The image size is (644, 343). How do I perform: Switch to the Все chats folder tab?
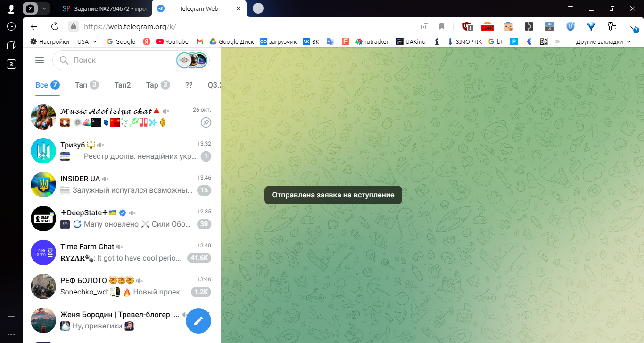[x=47, y=85]
